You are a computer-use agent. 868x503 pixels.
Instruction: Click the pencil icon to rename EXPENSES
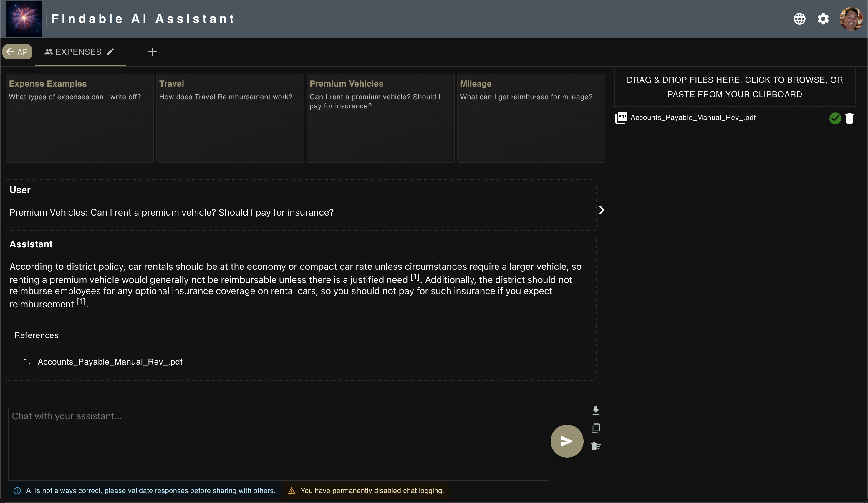coord(110,52)
